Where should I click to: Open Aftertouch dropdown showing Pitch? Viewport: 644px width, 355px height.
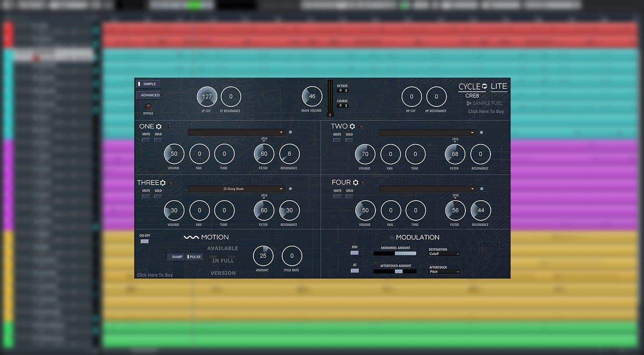tap(444, 272)
